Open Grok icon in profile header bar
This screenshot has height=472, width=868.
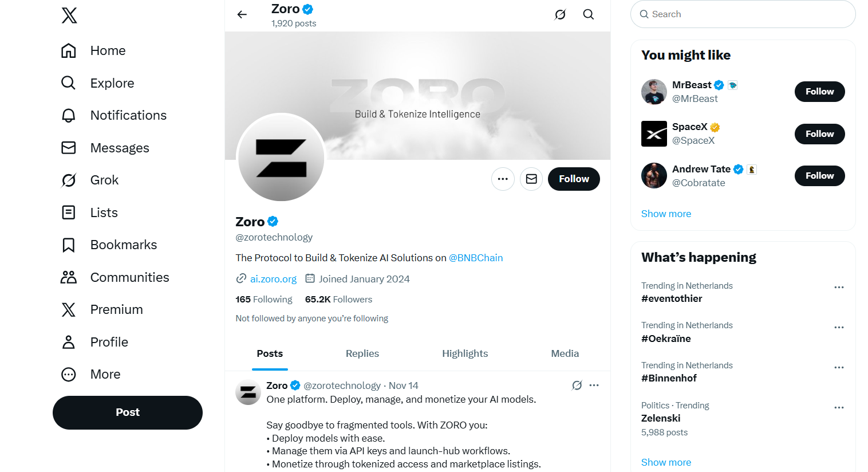click(560, 15)
